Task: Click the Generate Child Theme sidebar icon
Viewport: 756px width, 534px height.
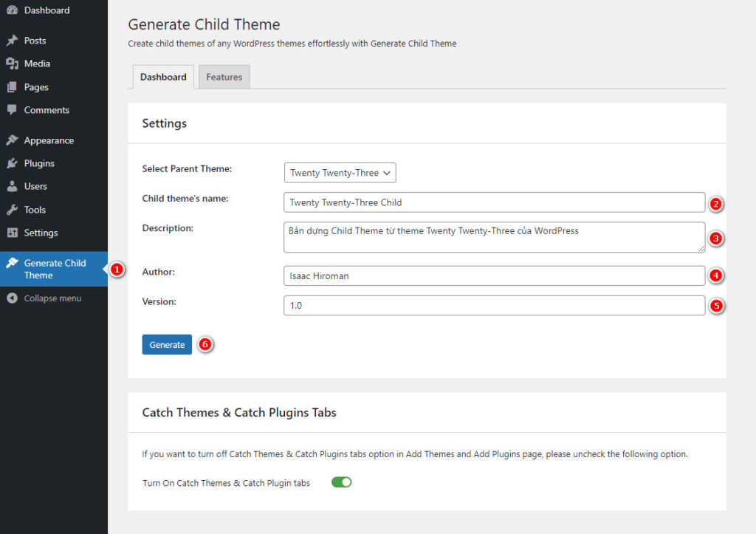Action: pyautogui.click(x=12, y=263)
